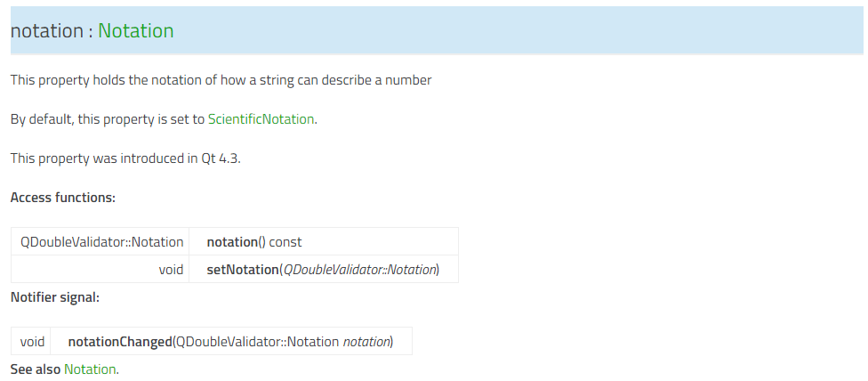The width and height of the screenshot is (868, 381).
Task: Click the green Notation type link in heading
Action: coord(135,30)
